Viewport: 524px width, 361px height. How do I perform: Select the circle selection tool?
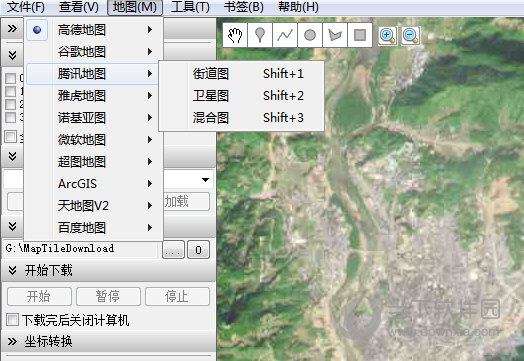click(310, 35)
